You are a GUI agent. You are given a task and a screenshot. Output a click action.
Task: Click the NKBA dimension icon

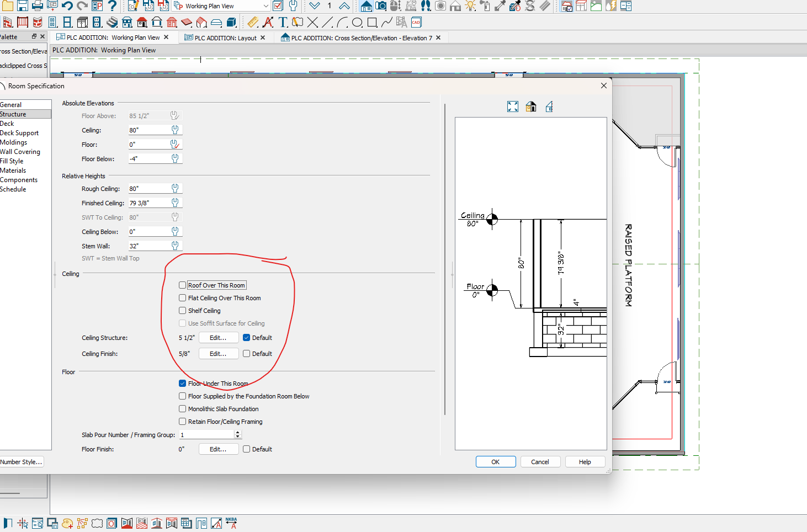point(231,523)
